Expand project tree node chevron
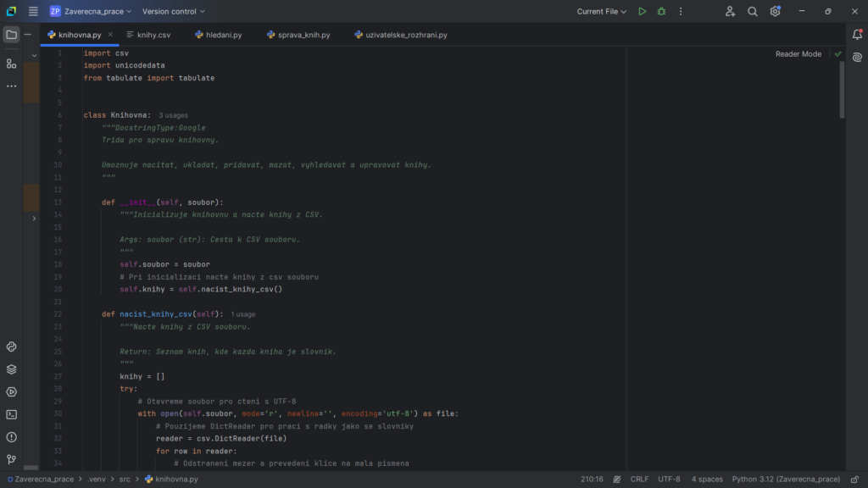The width and height of the screenshot is (868, 488). pos(34,219)
